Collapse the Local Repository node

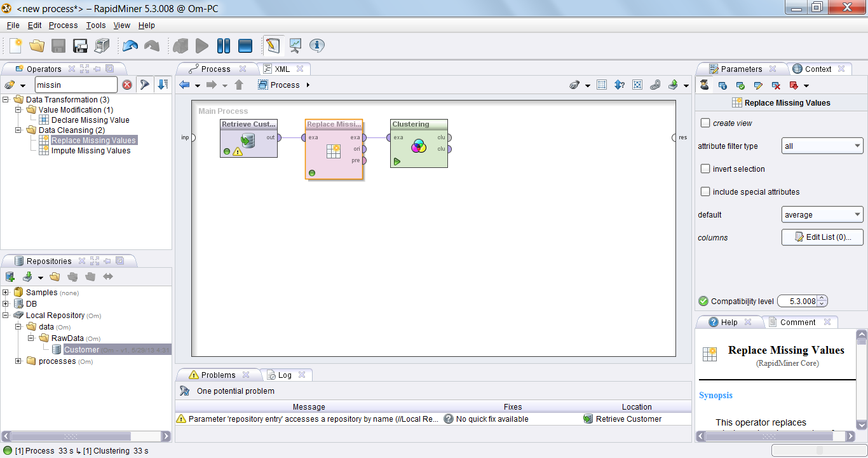6,316
